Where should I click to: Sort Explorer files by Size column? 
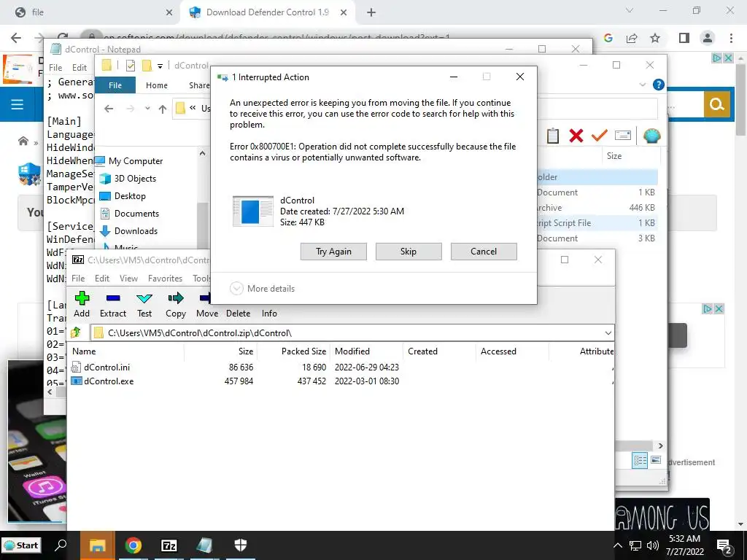point(614,156)
